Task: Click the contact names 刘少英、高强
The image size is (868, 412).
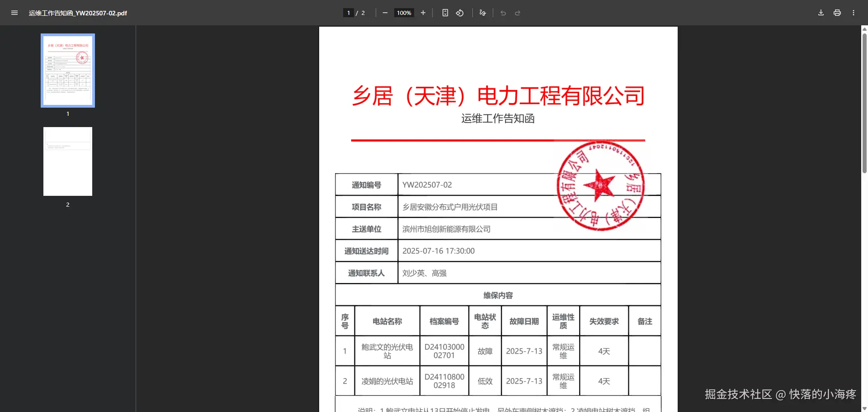Action: pyautogui.click(x=425, y=273)
